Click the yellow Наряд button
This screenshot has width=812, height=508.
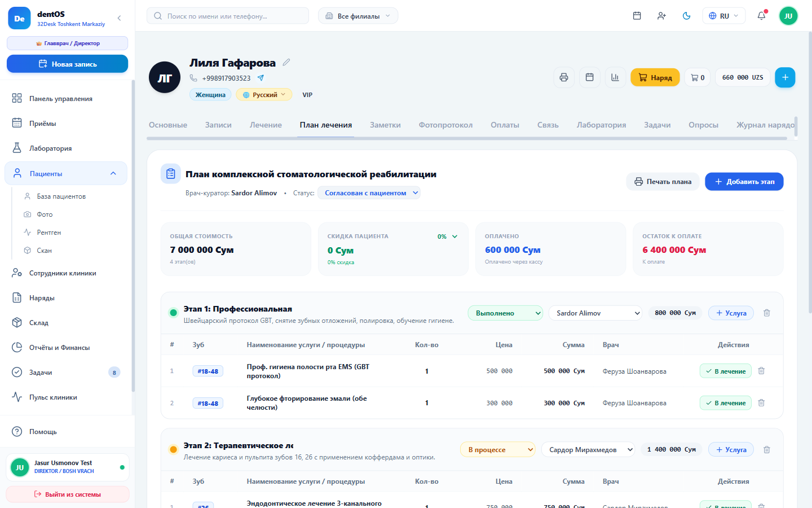[x=655, y=77]
